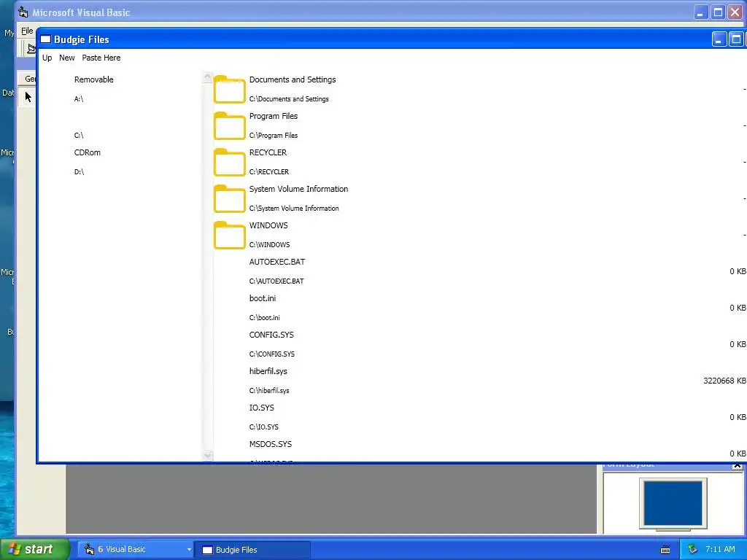Image resolution: width=747 pixels, height=560 pixels.
Task: Open the System Volume Information folder icon
Action: pyautogui.click(x=229, y=198)
